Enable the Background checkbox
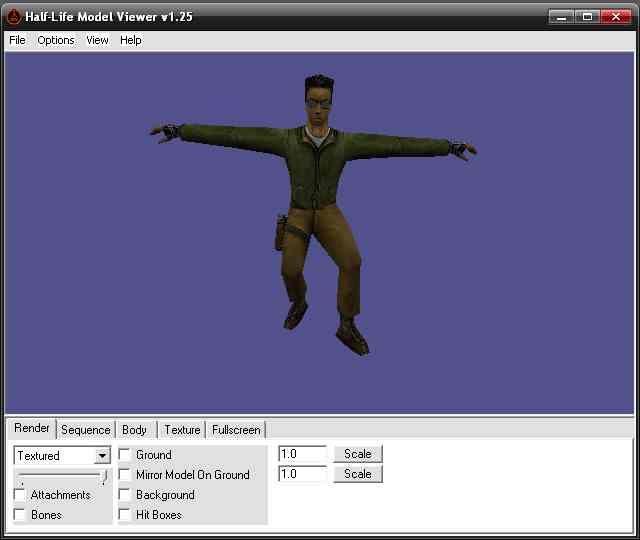Screen dimensions: 640x540 (x=124, y=494)
